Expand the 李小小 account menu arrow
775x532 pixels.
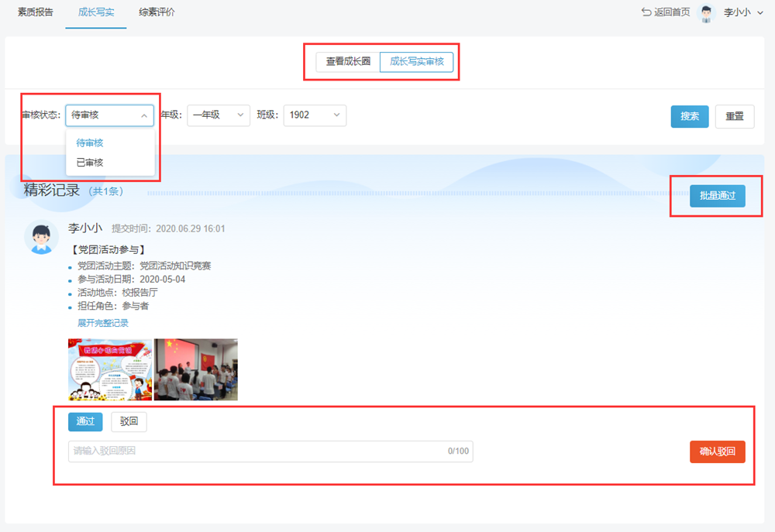(760, 13)
